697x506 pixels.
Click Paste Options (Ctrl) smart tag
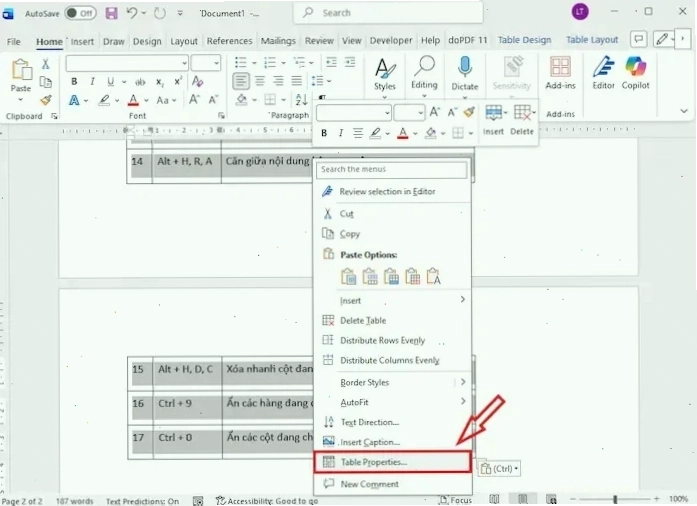(500, 469)
